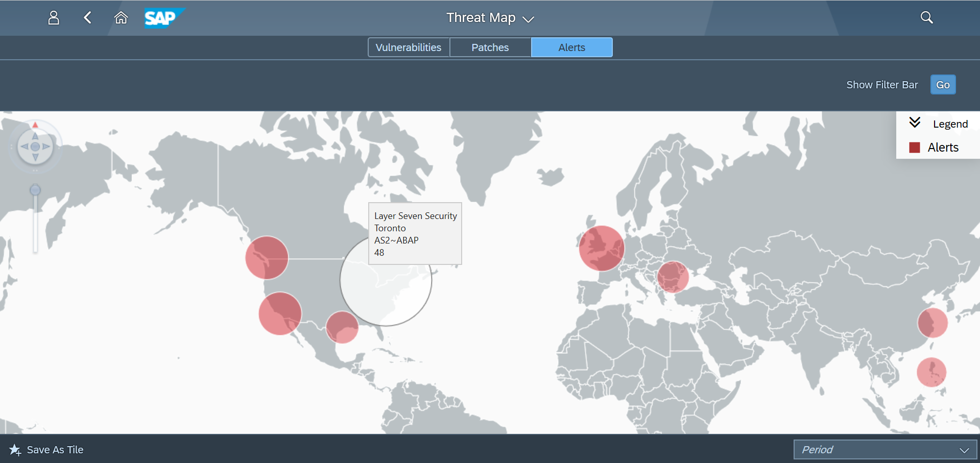
Task: Pan the map right with arrow
Action: pos(46,147)
